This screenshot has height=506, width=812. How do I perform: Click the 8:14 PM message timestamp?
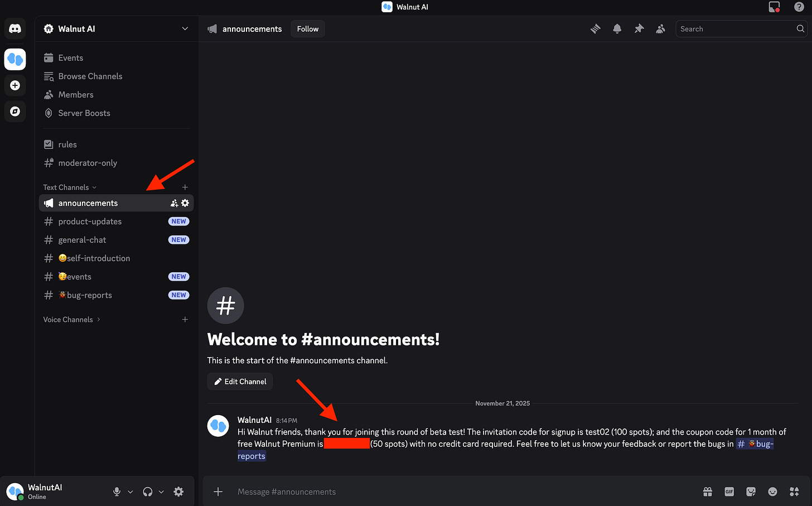(287, 421)
